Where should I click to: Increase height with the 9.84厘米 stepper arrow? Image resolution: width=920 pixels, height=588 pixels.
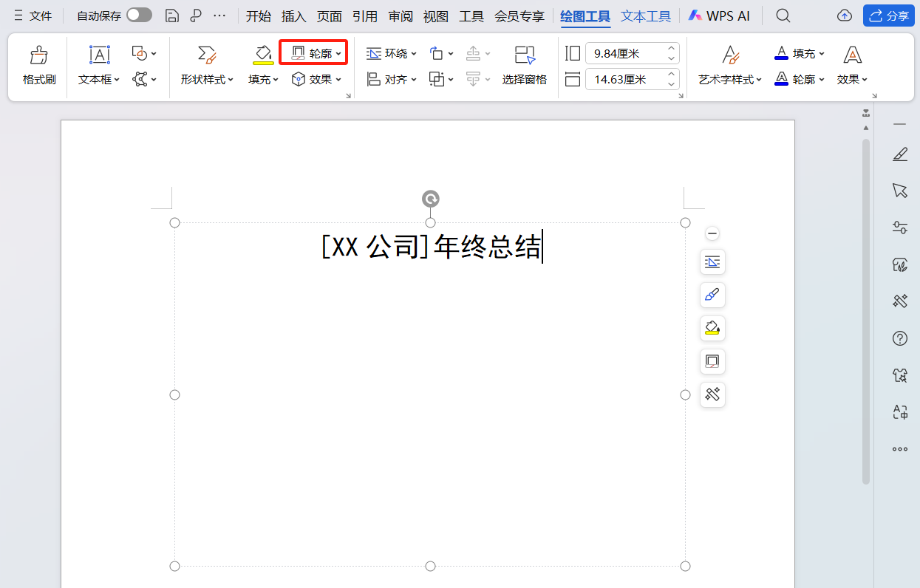pos(670,49)
